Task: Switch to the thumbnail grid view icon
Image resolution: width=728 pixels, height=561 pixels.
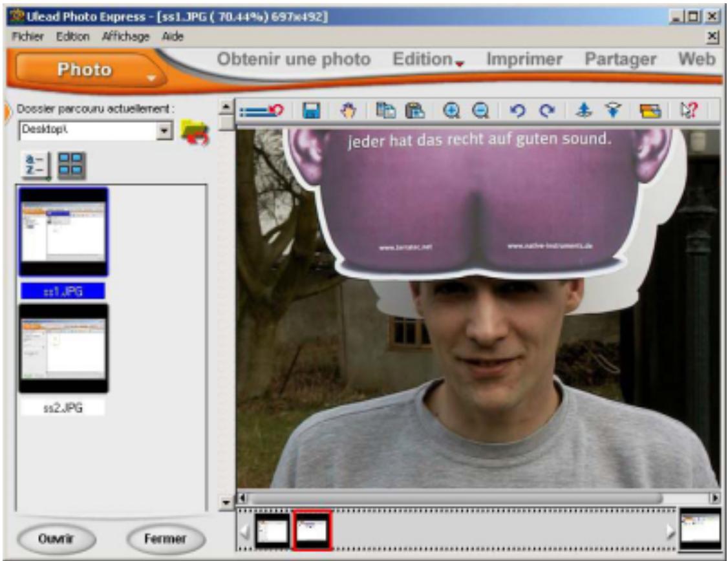Action: (x=72, y=165)
